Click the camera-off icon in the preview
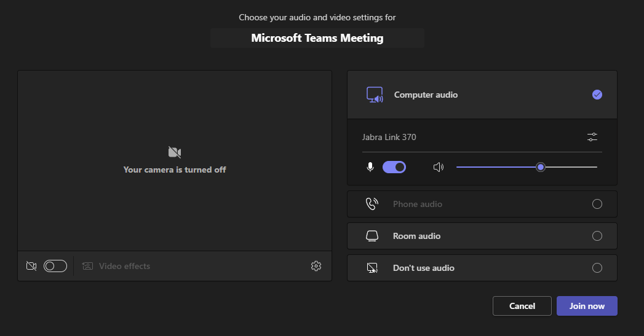The width and height of the screenshot is (644, 336). 175,152
